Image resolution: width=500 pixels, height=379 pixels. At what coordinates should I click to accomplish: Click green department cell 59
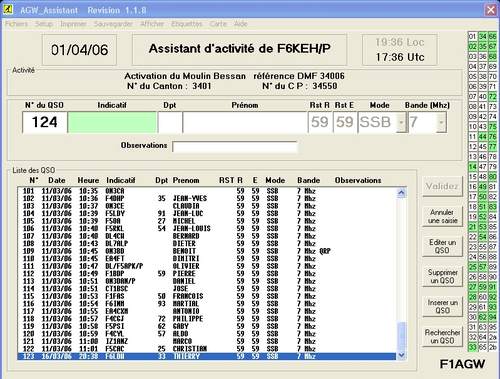483,287
